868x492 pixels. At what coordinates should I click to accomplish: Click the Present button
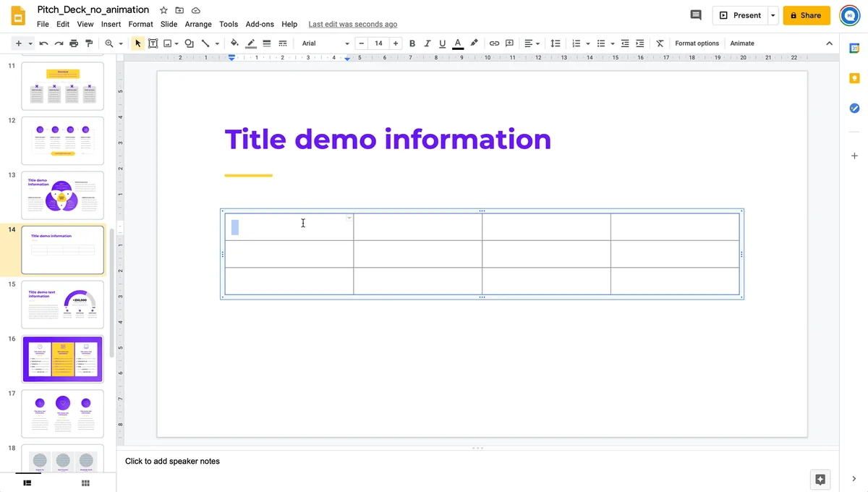click(x=740, y=15)
